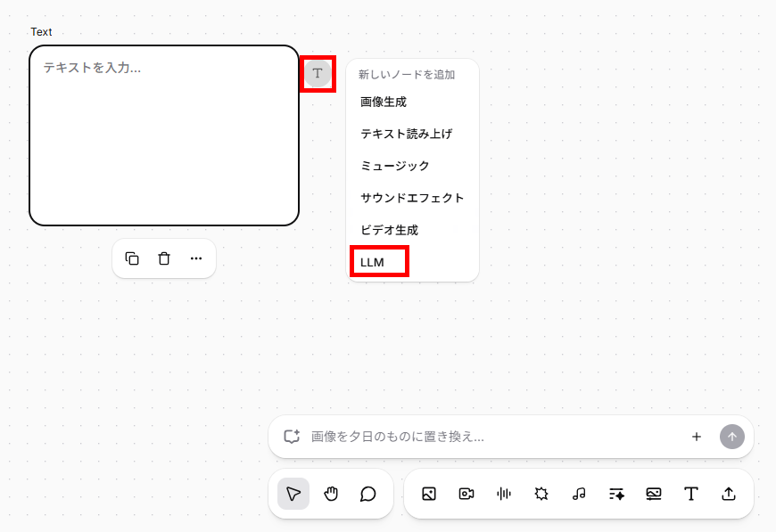Click the plus button in prompt bar

(x=697, y=437)
